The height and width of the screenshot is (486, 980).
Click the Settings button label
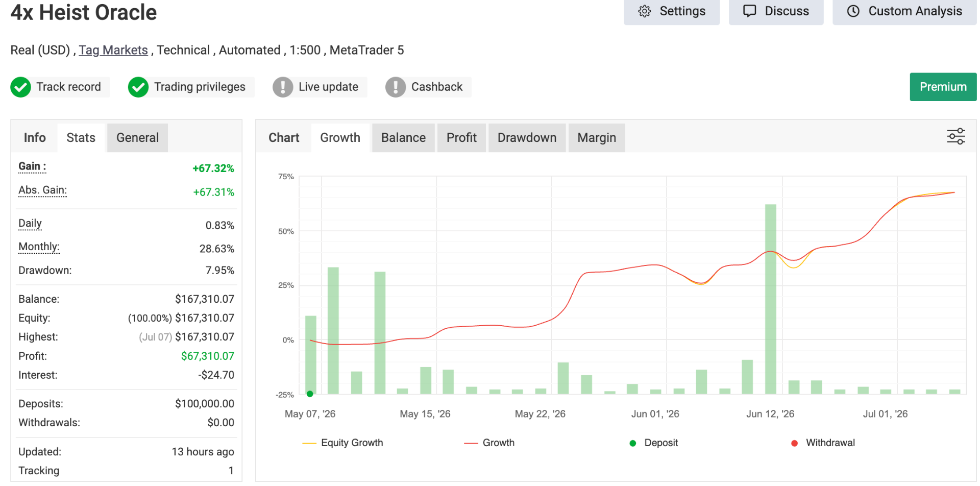[682, 11]
